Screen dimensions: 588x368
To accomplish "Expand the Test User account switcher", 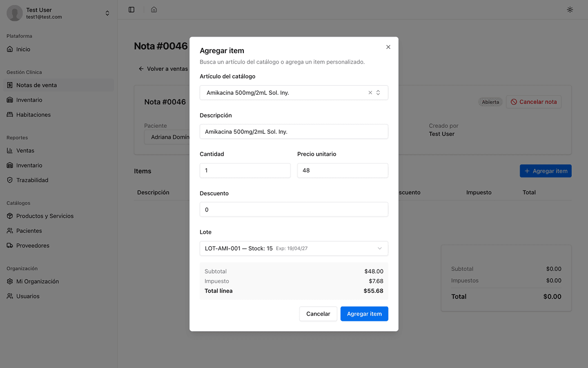I will point(107,13).
